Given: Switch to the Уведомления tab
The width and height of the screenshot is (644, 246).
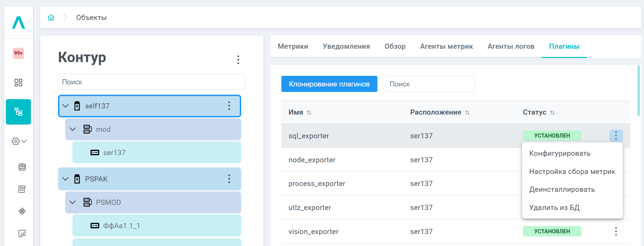Looking at the screenshot, I should click(346, 46).
